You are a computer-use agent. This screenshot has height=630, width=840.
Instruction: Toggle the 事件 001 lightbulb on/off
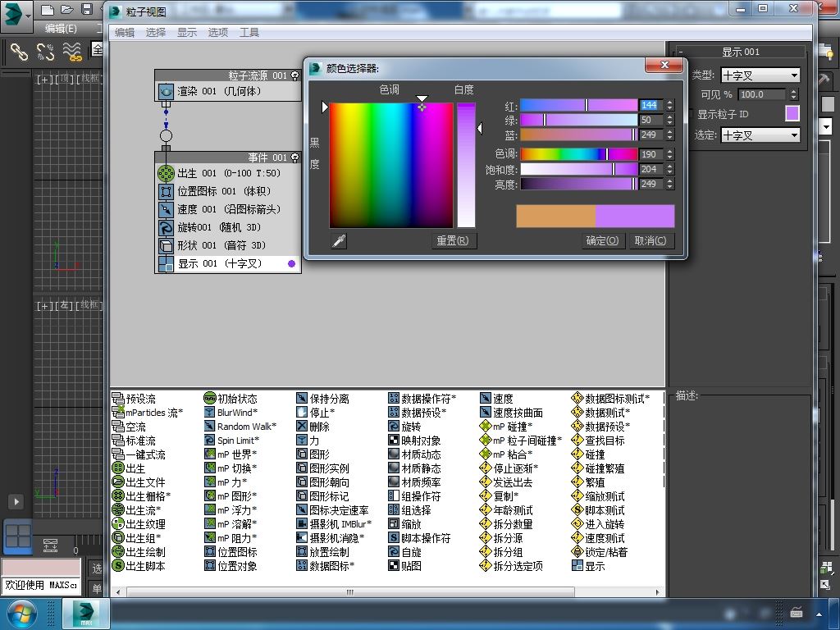(x=294, y=157)
